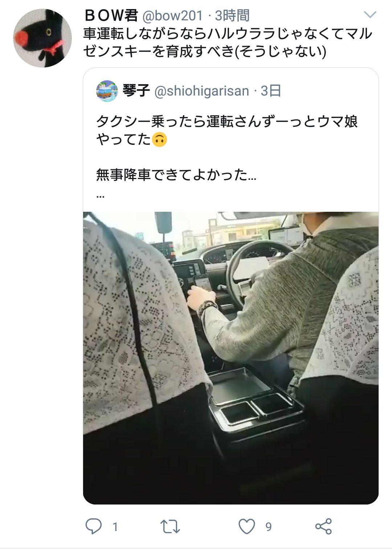Open 琴子's small profile avatar
This screenshot has height=551, width=392.
tap(107, 91)
